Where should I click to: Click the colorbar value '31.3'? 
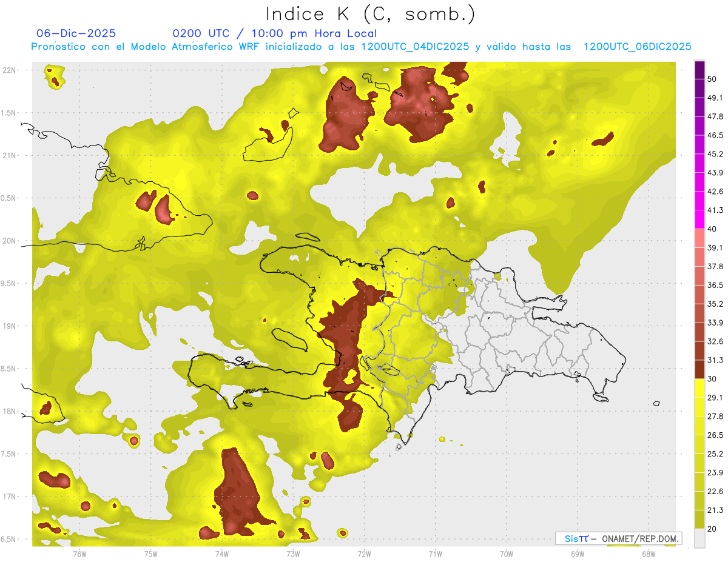715,360
